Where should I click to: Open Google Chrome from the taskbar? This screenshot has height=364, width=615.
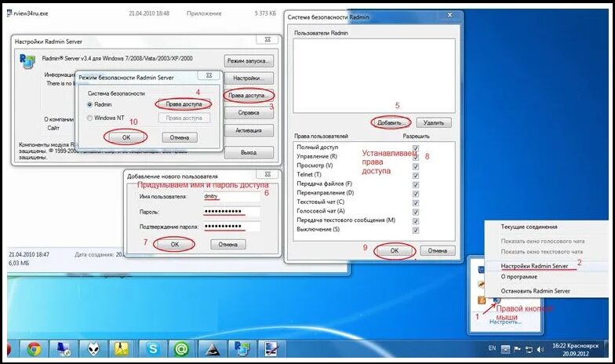click(35, 348)
